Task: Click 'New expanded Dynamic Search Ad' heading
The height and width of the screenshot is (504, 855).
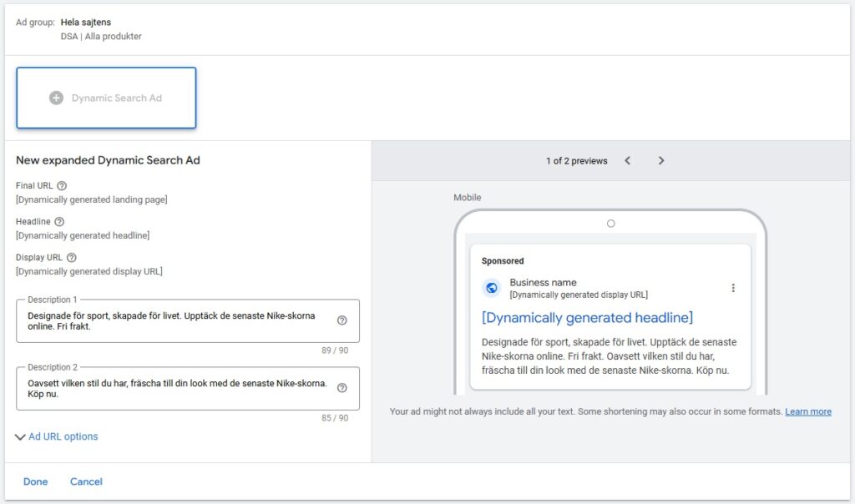Action: pos(108,160)
